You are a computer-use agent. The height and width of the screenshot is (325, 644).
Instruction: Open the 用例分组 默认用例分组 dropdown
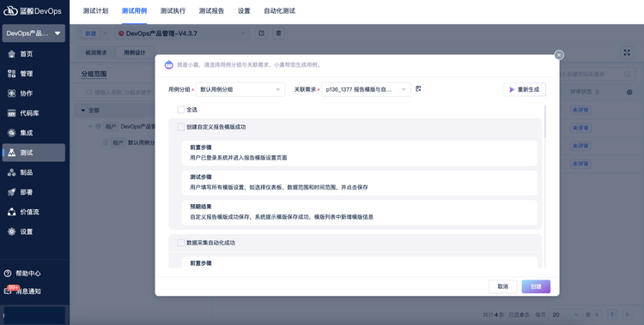point(240,89)
